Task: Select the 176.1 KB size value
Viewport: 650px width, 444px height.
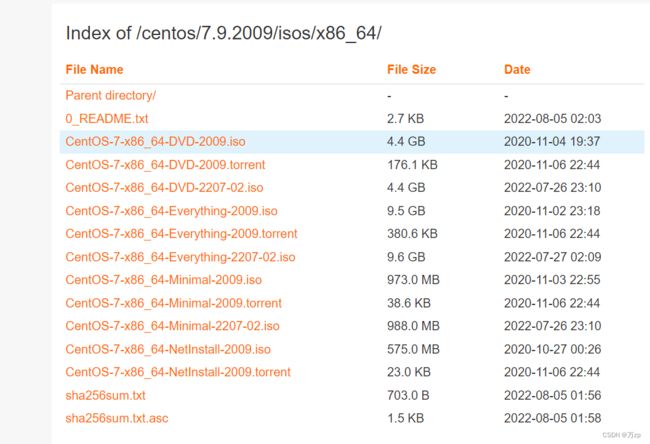Action: 412,165
